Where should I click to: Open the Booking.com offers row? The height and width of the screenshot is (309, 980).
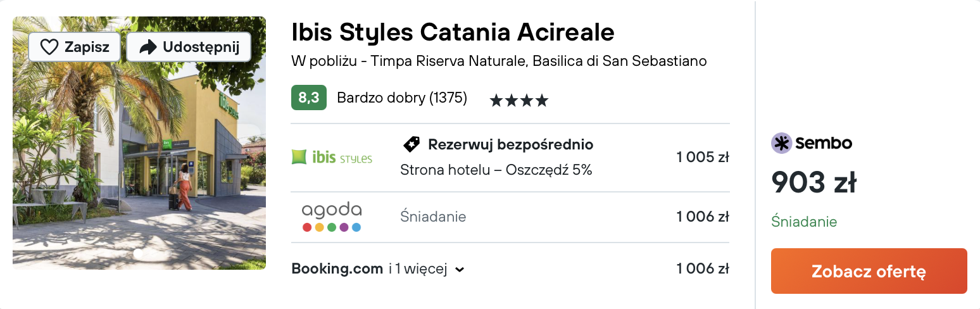[510, 268]
